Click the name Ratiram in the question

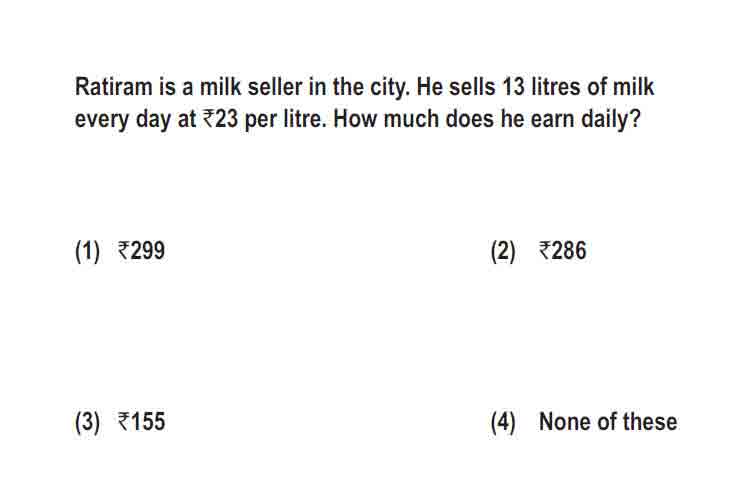113,87
